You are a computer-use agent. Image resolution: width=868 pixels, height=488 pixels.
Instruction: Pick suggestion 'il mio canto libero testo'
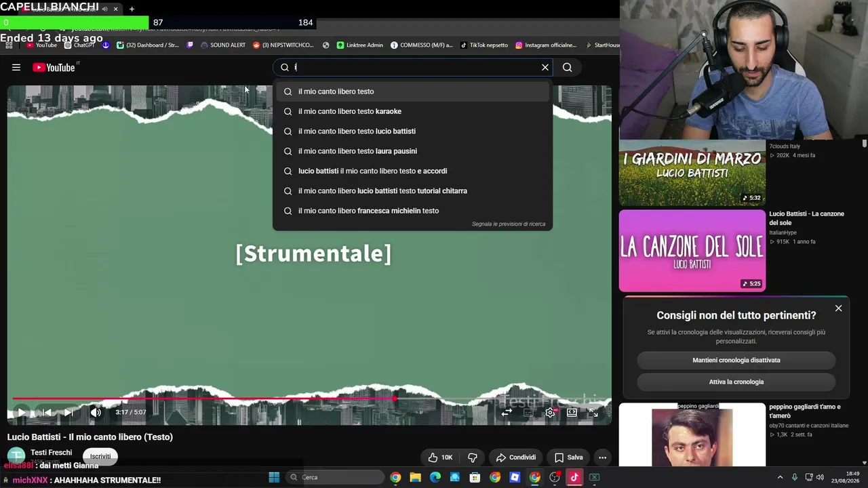click(x=412, y=91)
